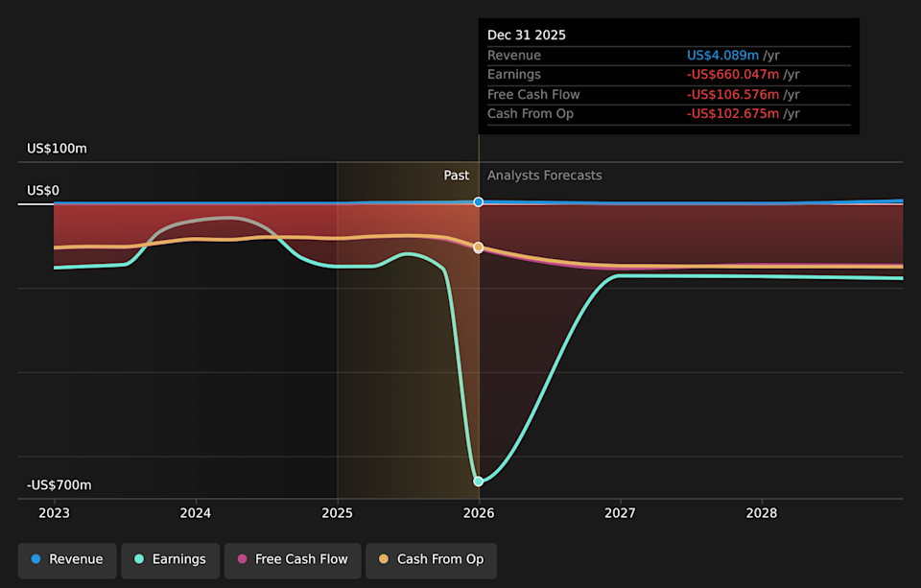The height and width of the screenshot is (588, 921).
Task: Click the Past section label
Action: point(456,176)
